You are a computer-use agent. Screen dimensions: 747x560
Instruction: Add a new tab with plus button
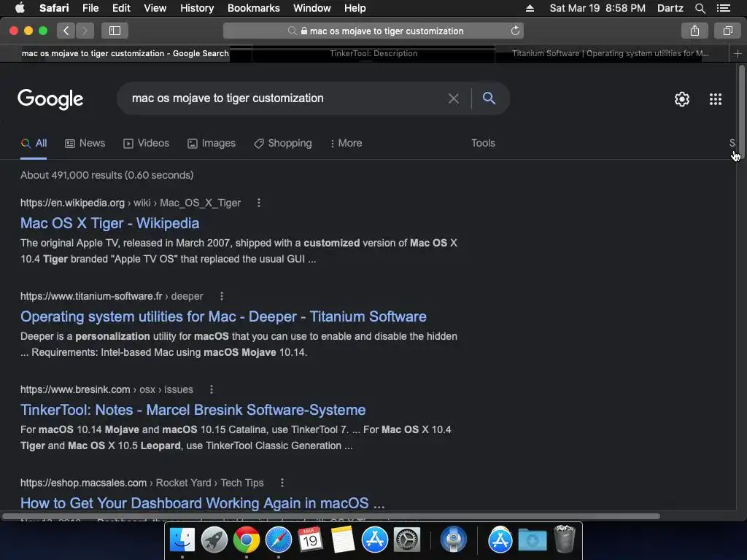click(738, 53)
